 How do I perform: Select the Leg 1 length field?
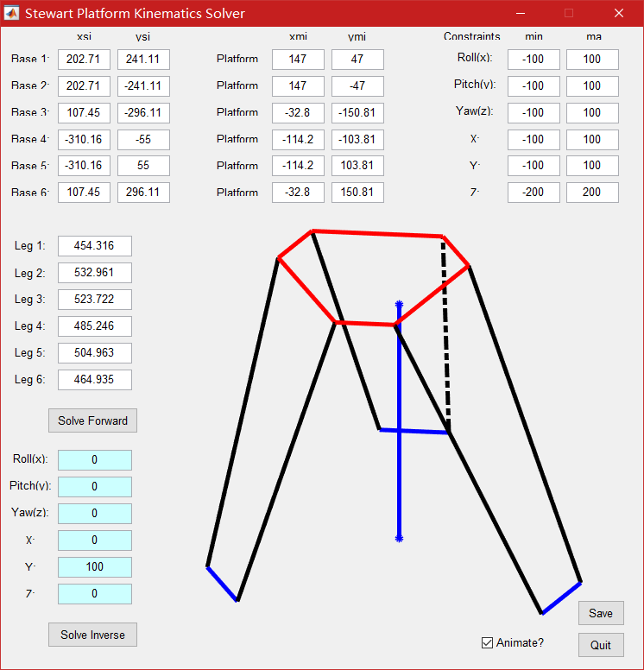[x=95, y=246]
